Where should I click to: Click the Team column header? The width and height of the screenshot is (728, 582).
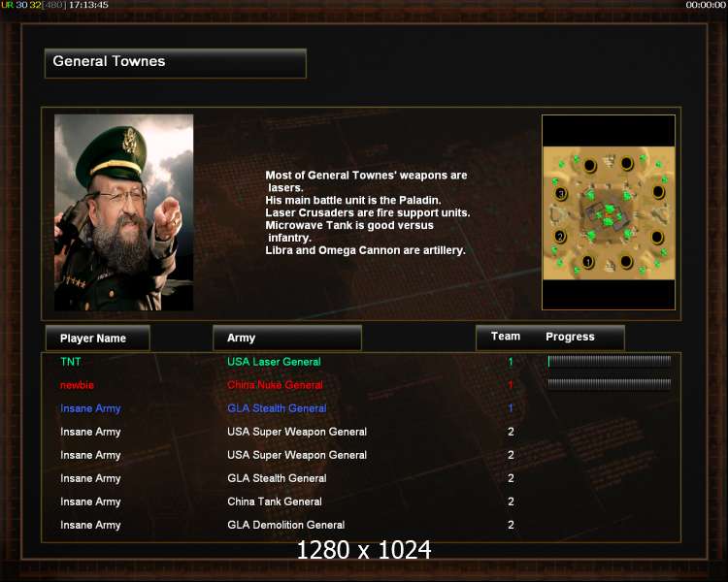click(x=506, y=337)
